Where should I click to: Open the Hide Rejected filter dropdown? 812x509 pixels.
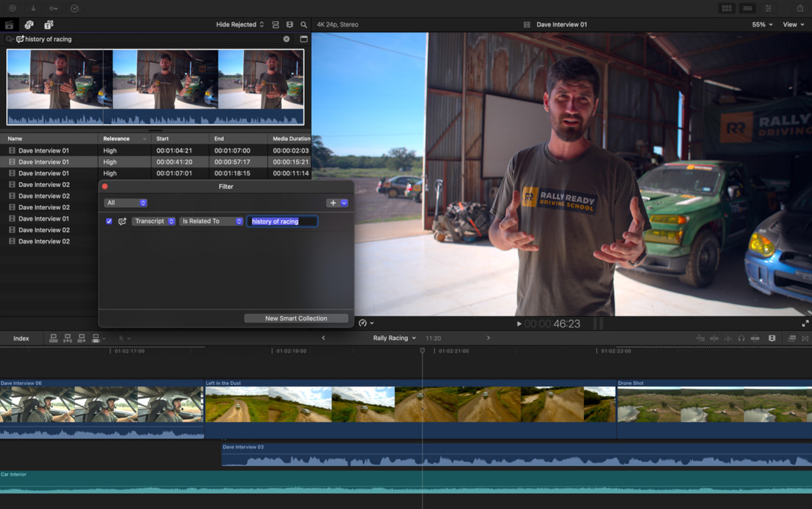click(x=239, y=24)
